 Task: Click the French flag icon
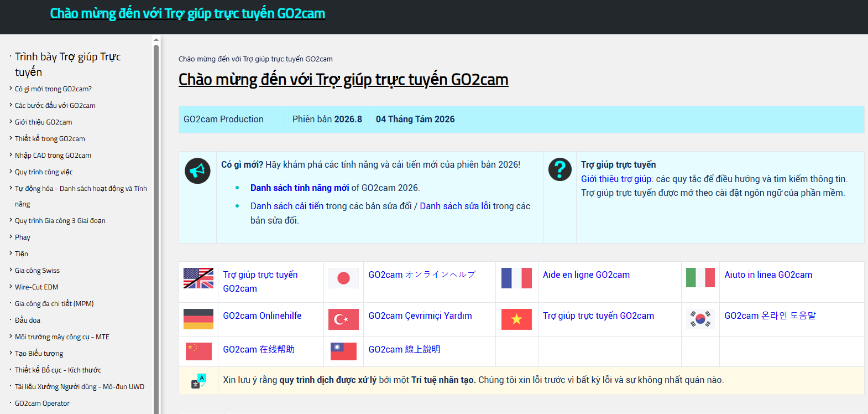pos(516,278)
